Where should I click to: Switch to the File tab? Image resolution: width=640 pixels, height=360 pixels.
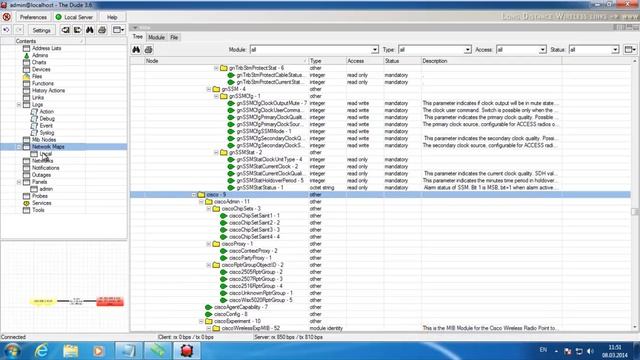click(174, 37)
